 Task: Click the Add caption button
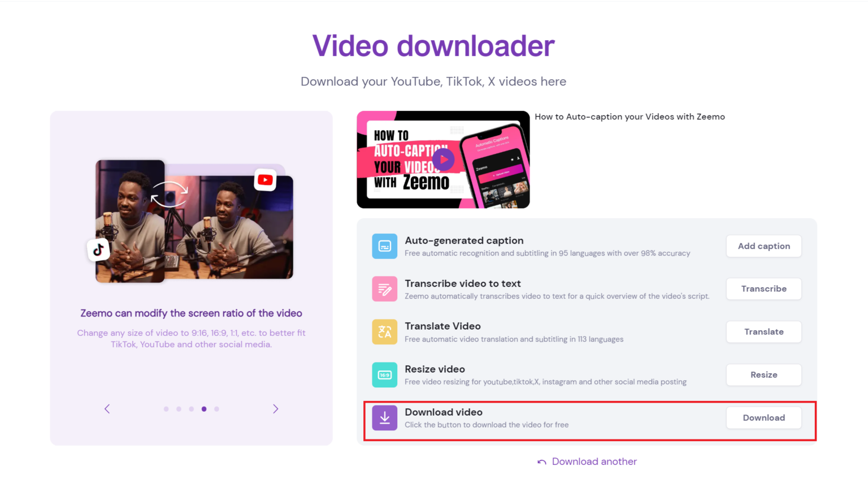coord(763,246)
